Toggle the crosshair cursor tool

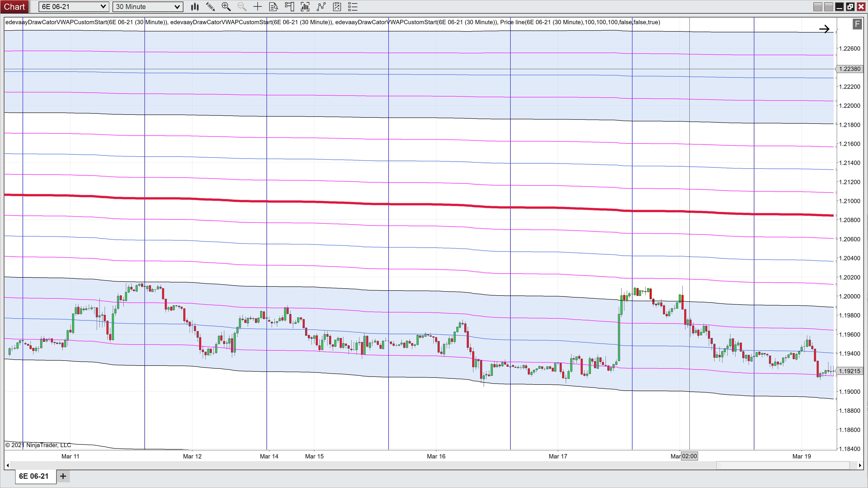[257, 7]
